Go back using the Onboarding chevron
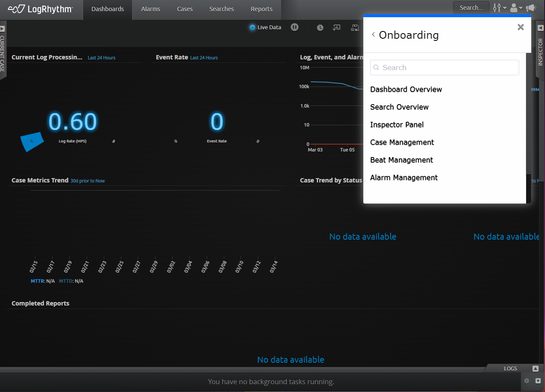Screen dimensions: 545x392 coord(373,35)
